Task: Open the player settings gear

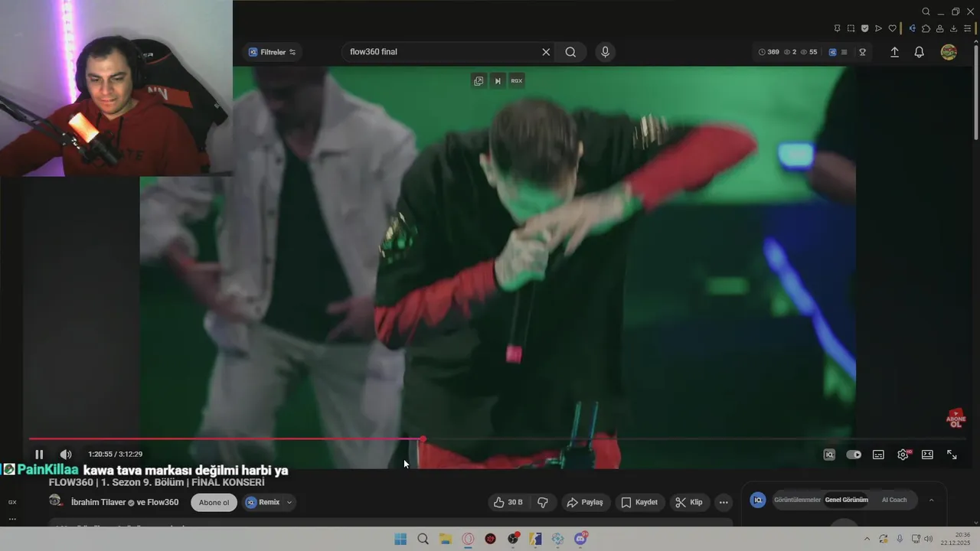Action: (x=903, y=455)
